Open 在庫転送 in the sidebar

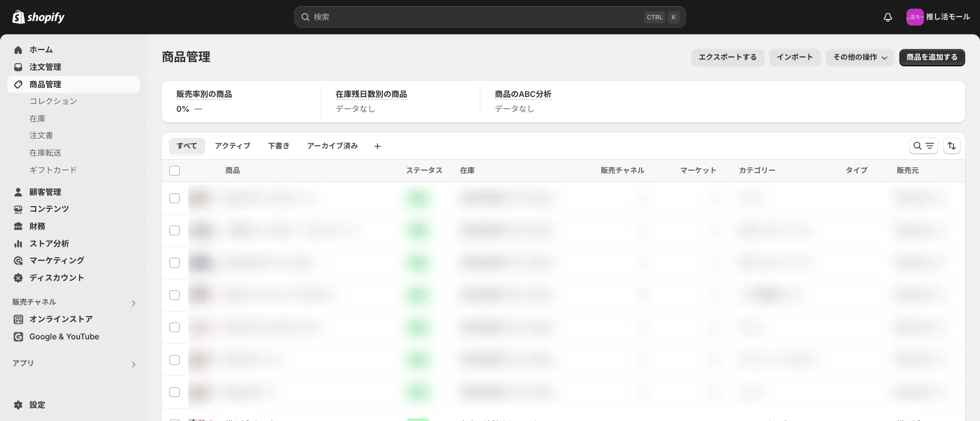point(45,153)
